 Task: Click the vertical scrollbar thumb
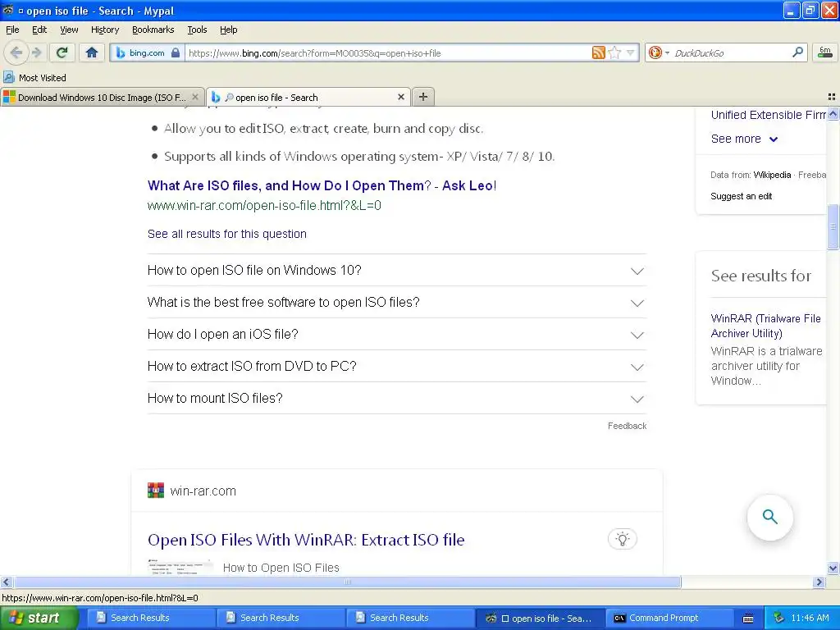(833, 226)
